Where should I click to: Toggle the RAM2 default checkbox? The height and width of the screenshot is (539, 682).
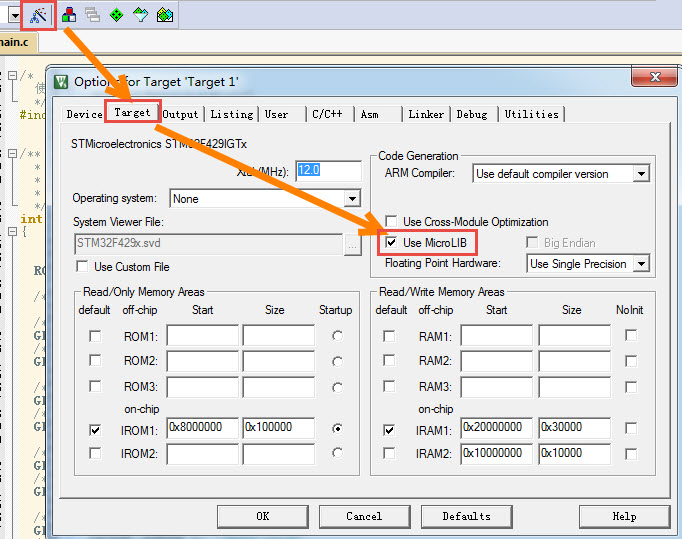coord(389,361)
